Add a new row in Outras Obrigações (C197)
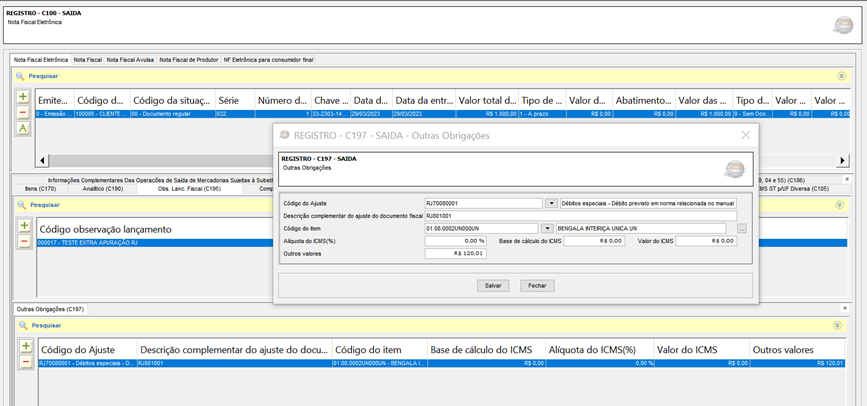Screen dimensions: 867x406 tap(24, 346)
